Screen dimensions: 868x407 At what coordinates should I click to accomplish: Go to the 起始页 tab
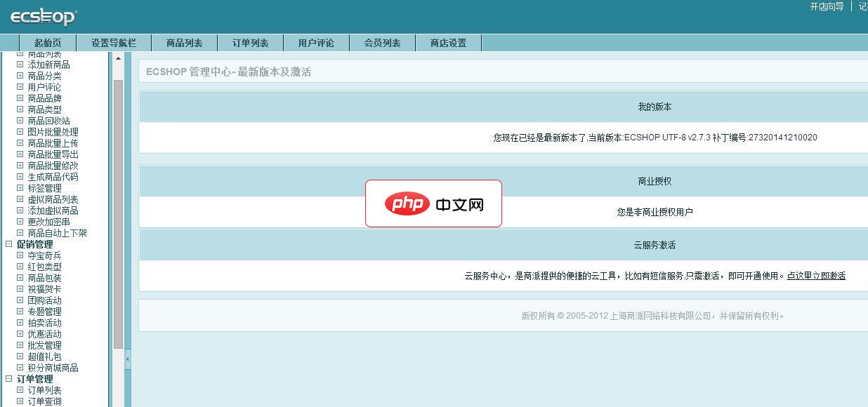47,42
